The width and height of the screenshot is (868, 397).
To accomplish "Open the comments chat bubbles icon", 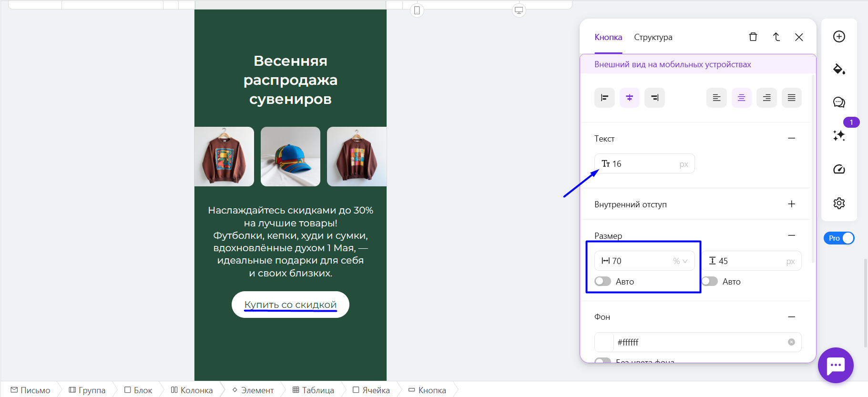I will pos(839,102).
